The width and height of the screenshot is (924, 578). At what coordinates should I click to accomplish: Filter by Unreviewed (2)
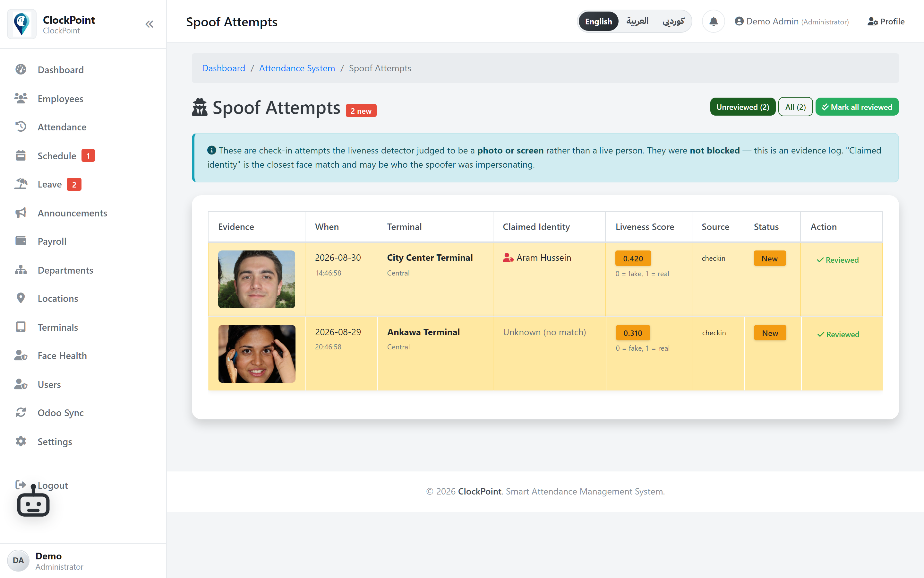pyautogui.click(x=743, y=107)
